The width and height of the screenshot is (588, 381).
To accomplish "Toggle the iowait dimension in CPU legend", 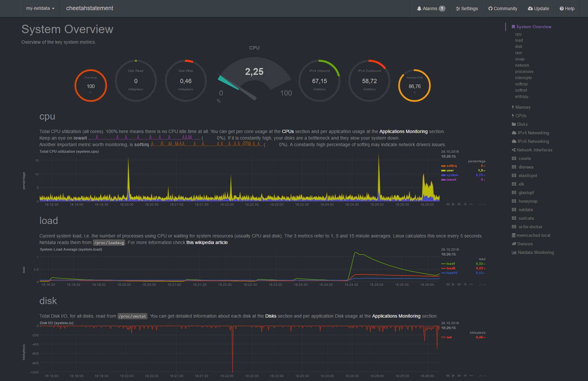I will coord(451,180).
